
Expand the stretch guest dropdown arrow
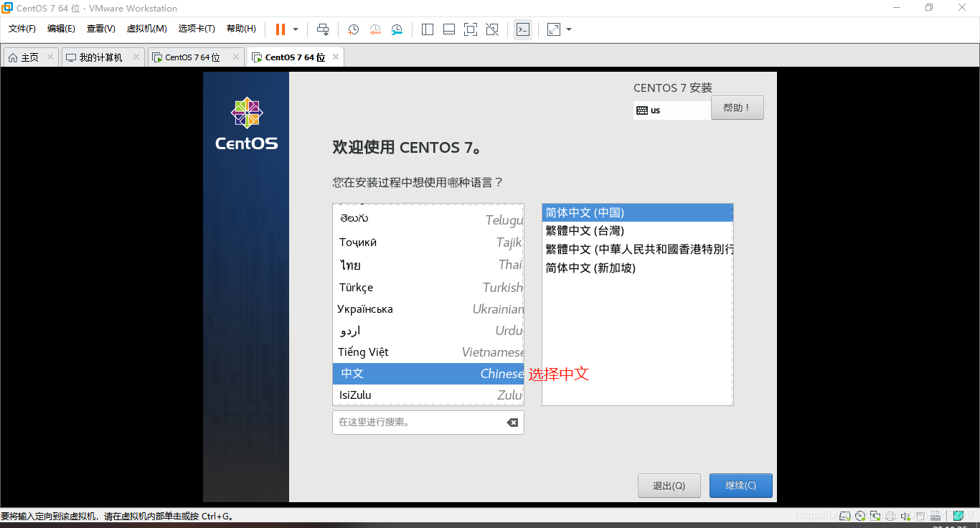coord(569,29)
